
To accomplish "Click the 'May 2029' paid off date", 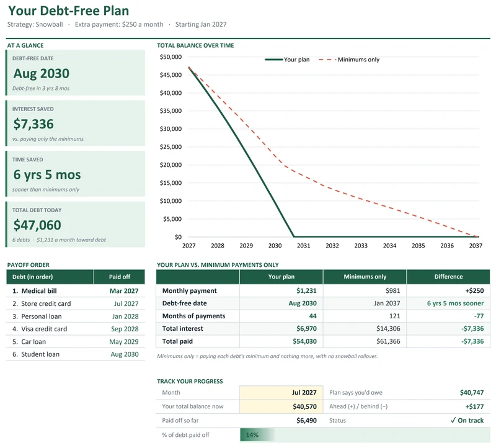I will click(x=123, y=342).
